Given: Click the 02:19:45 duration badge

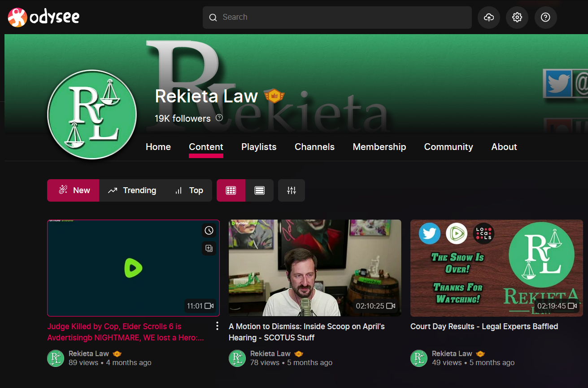Looking at the screenshot, I should (557, 306).
